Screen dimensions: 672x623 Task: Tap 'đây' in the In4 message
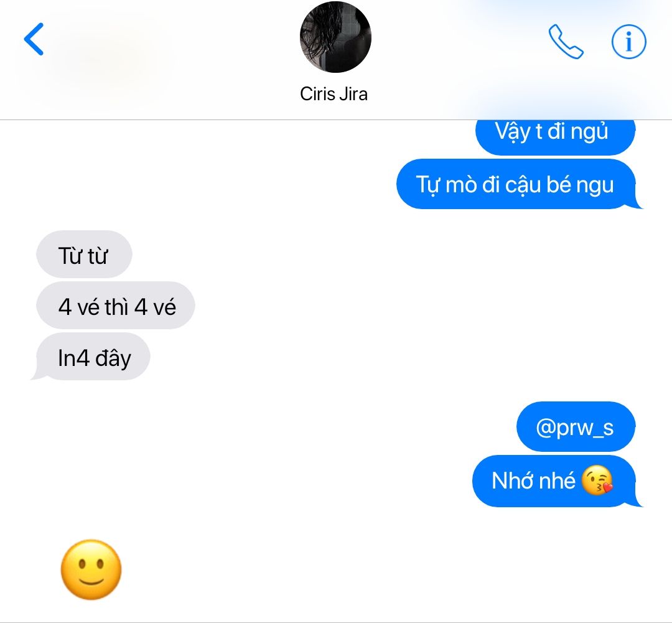click(x=113, y=358)
